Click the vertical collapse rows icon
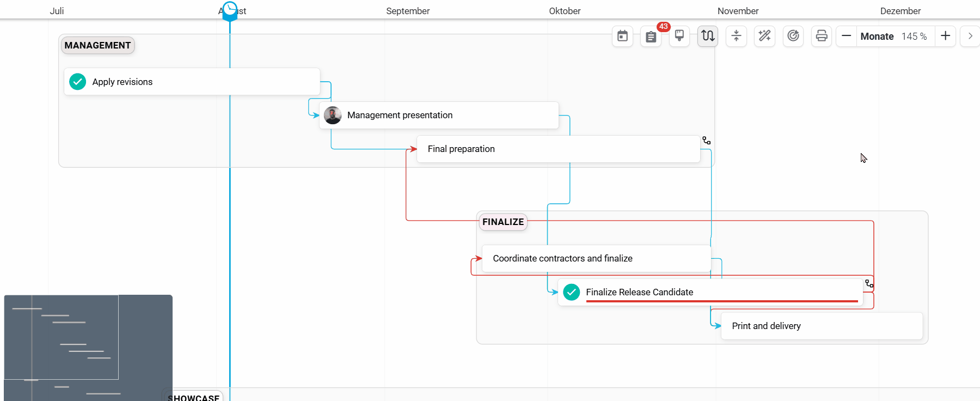The image size is (980, 401). 736,36
